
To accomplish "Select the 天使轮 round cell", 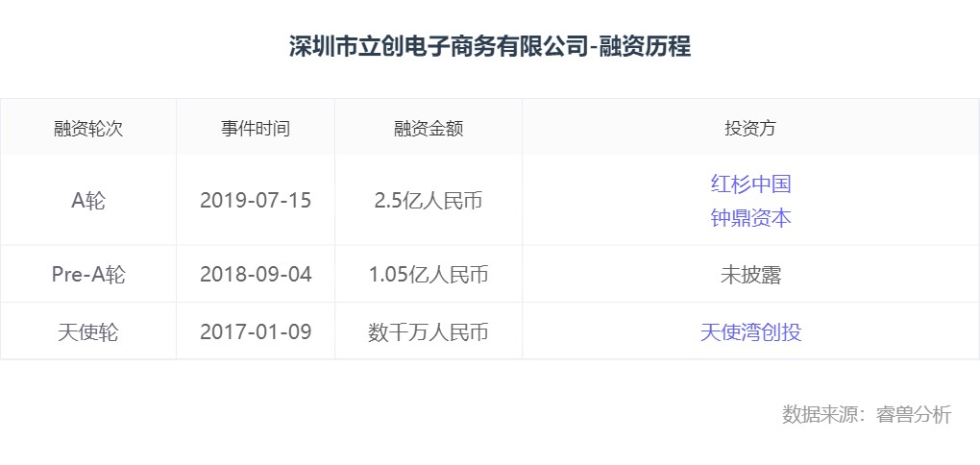I will click(88, 332).
